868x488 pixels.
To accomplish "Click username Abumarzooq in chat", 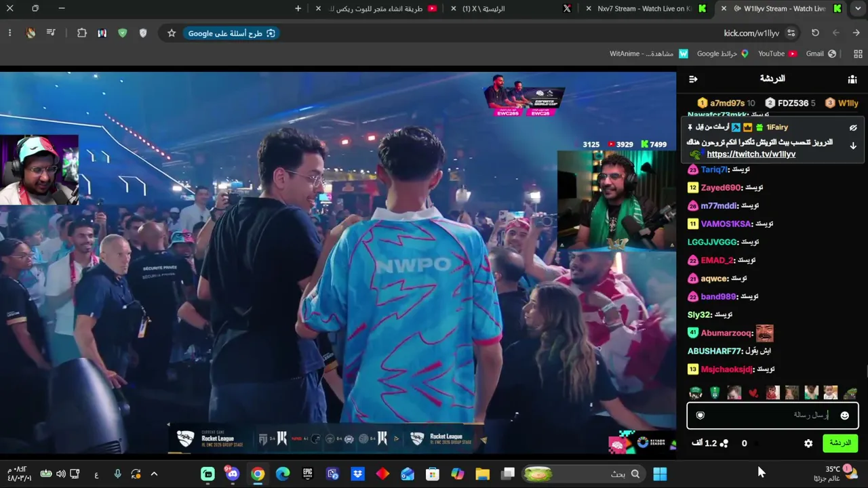I will pos(726,333).
